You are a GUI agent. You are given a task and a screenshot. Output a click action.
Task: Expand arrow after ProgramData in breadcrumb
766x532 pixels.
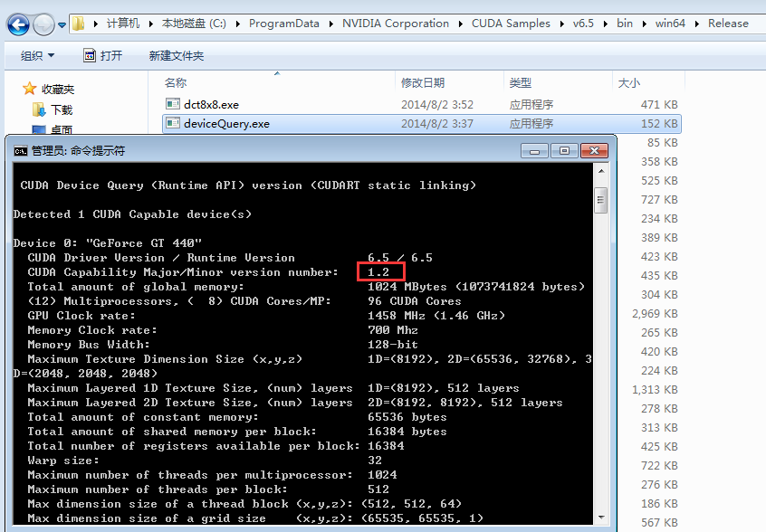click(x=331, y=24)
